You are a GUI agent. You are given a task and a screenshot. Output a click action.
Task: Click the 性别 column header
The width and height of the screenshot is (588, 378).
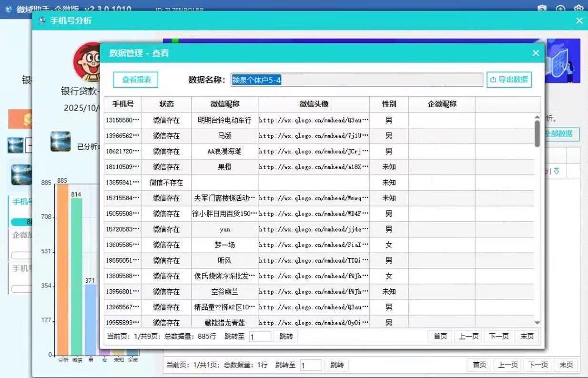click(x=389, y=104)
